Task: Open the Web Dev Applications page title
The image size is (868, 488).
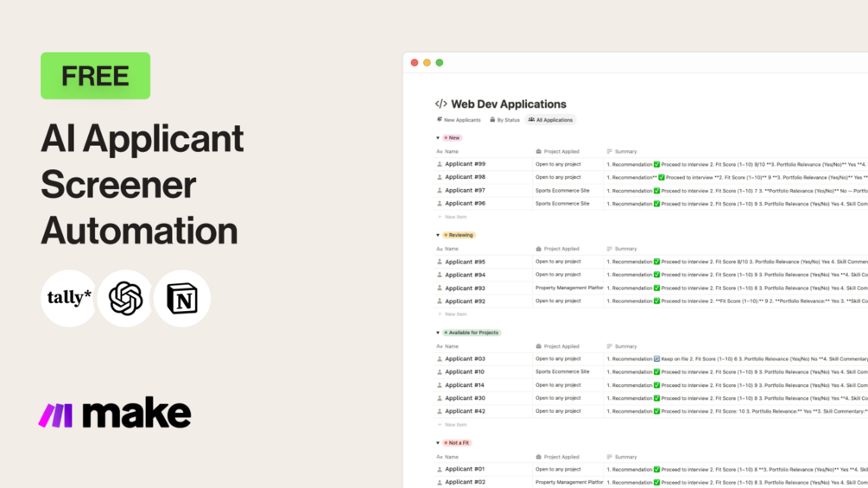Action: tap(508, 104)
